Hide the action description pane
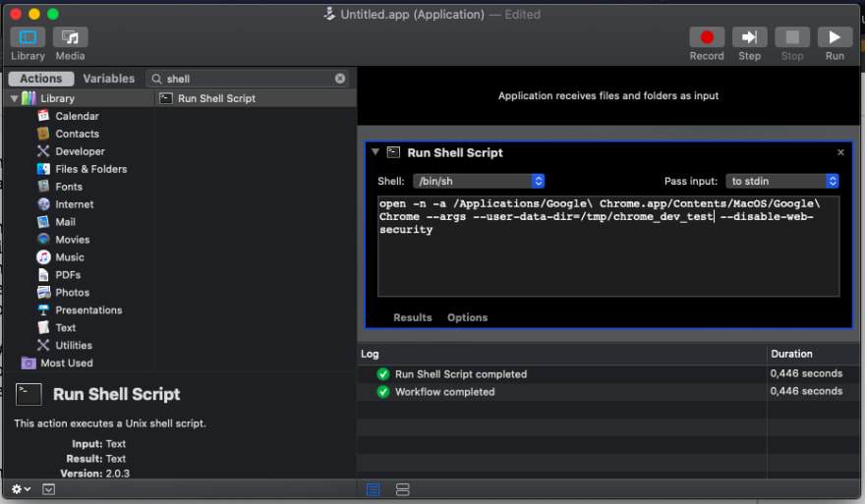This screenshot has width=865, height=504. pyautogui.click(x=48, y=489)
